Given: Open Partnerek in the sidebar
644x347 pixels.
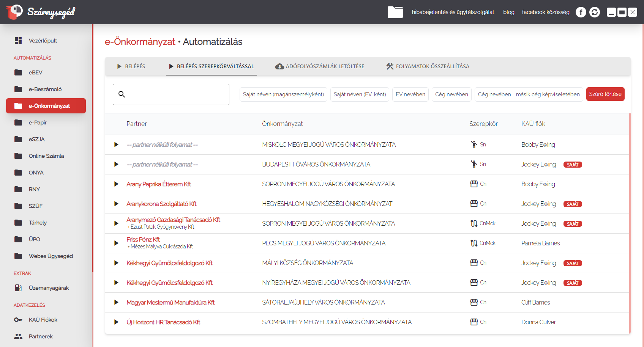Looking at the screenshot, I should (x=41, y=336).
